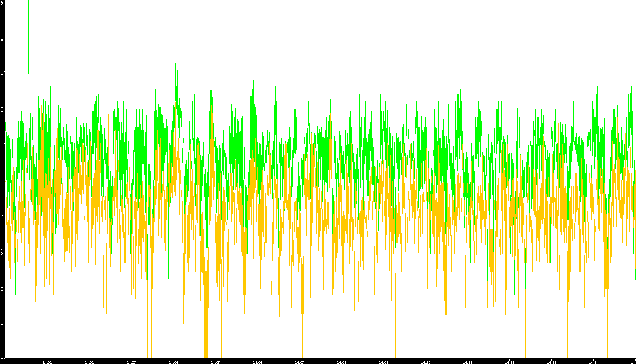Select the 3610 vertical axis label
The image size is (636, 364).
2,109
